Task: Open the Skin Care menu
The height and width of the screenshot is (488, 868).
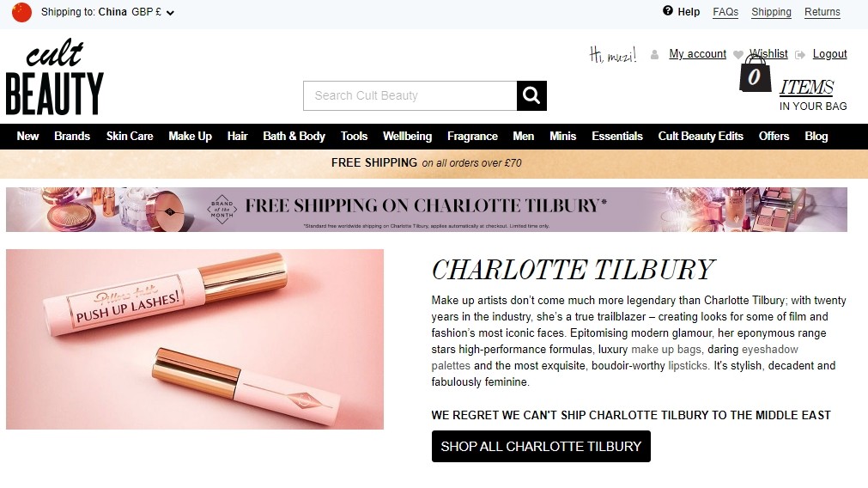Action: pyautogui.click(x=130, y=137)
